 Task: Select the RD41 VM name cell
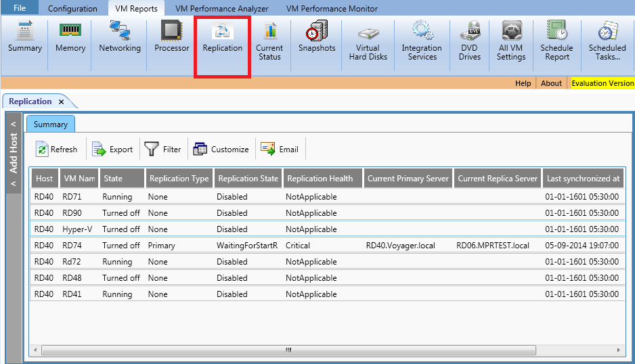(72, 294)
